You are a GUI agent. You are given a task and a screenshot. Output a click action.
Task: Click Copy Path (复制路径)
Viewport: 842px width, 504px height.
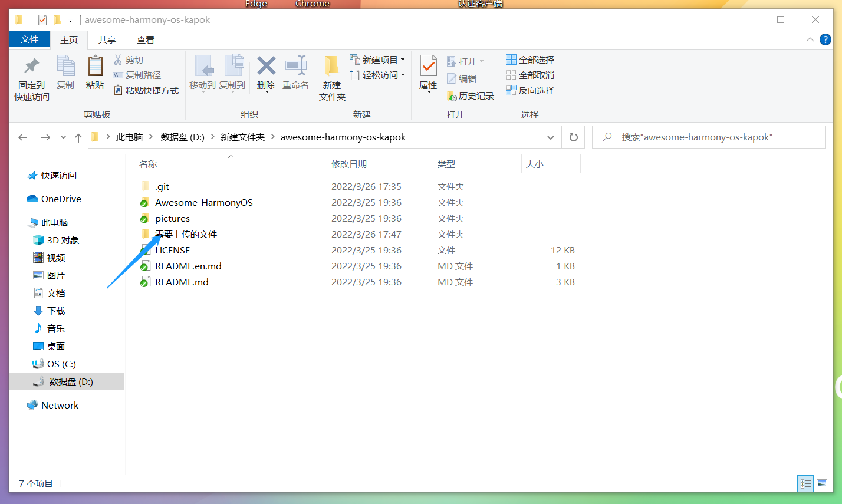click(x=137, y=75)
